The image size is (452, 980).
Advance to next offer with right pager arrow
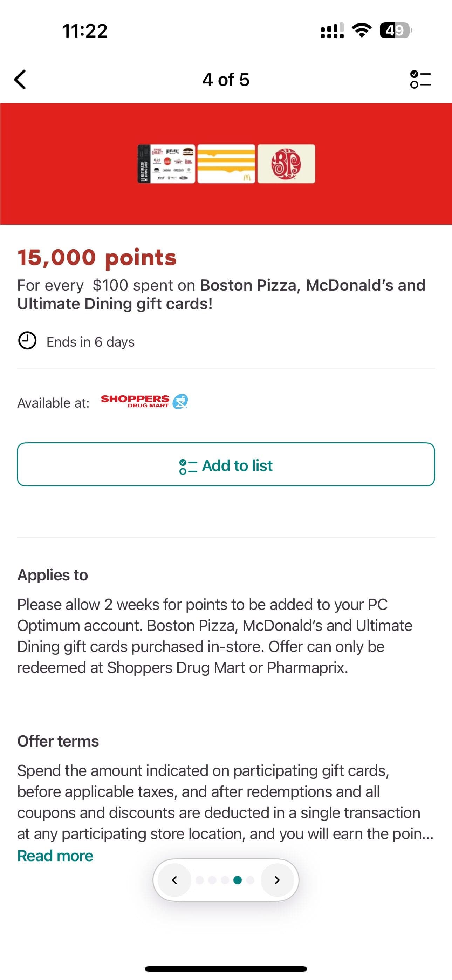277,880
